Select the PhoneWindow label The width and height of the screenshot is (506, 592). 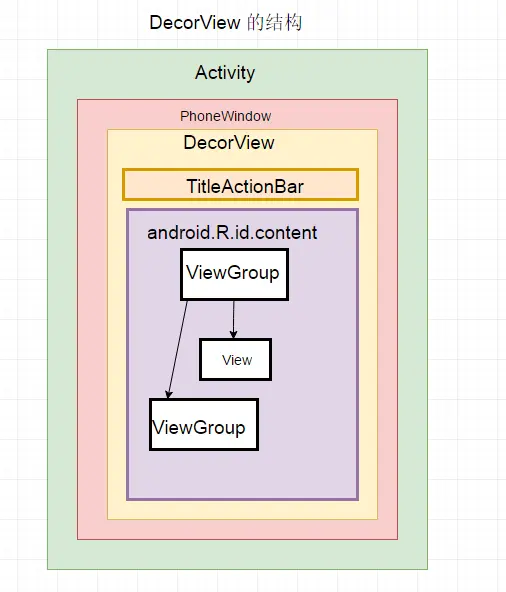(225, 116)
